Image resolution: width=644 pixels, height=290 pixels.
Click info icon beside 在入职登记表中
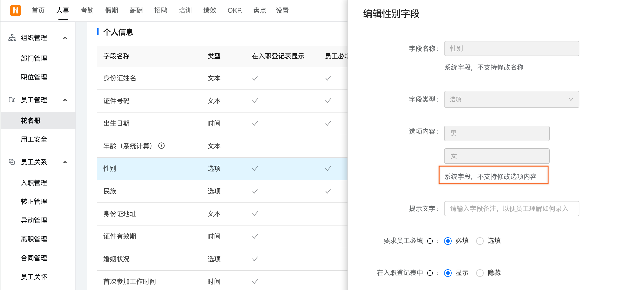tap(430, 273)
